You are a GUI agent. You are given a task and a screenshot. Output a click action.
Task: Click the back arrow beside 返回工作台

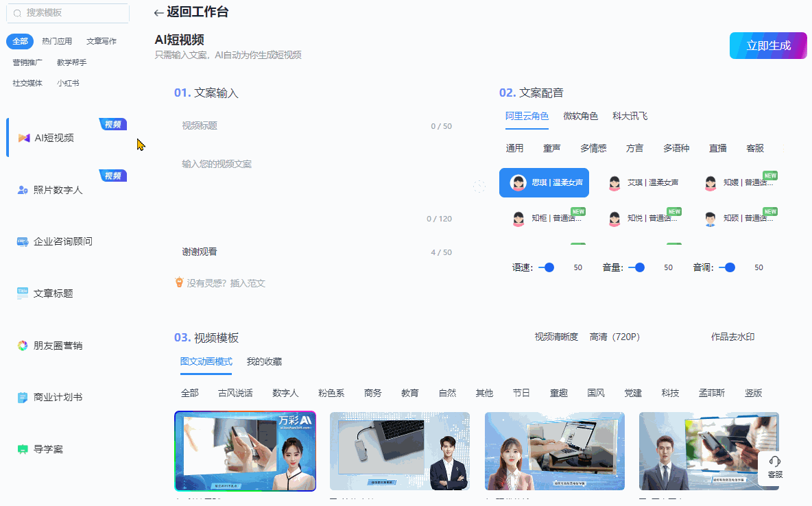click(156, 12)
